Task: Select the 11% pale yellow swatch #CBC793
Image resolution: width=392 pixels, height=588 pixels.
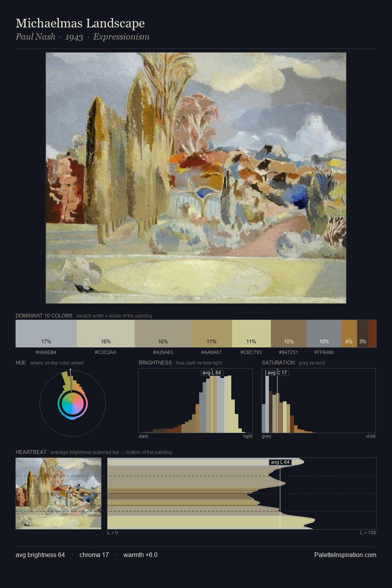Action: [x=251, y=334]
